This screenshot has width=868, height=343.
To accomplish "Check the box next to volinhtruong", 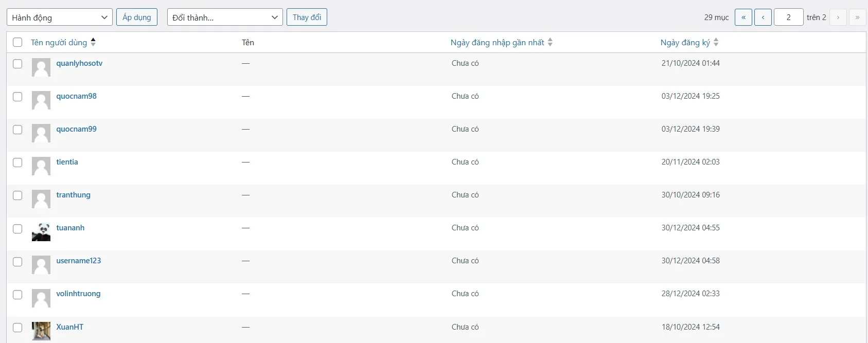I will pos(17,295).
